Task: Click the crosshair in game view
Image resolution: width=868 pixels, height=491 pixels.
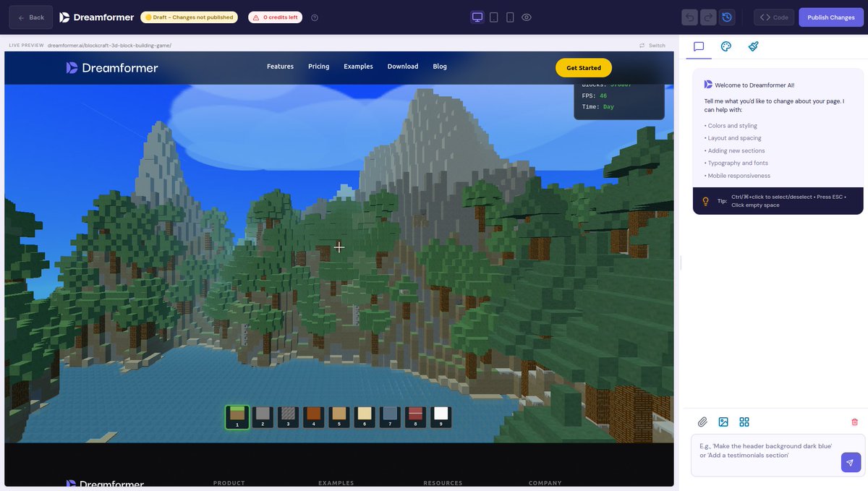Action: tap(339, 247)
